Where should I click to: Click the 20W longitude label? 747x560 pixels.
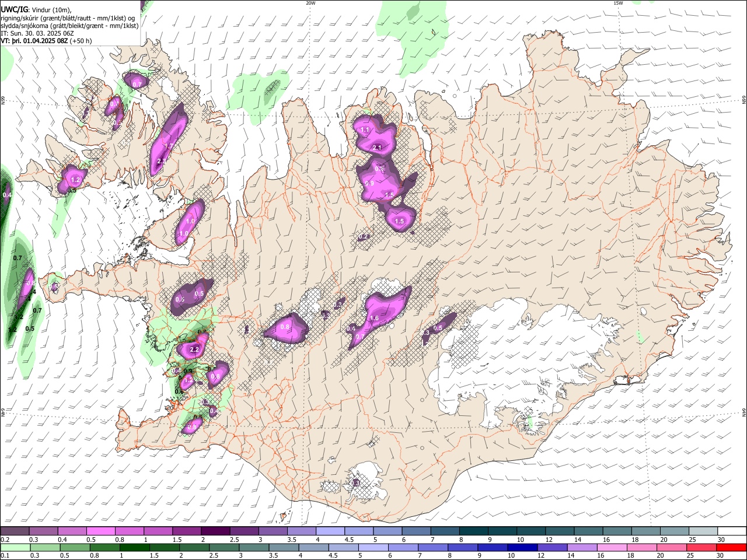pyautogui.click(x=310, y=3)
